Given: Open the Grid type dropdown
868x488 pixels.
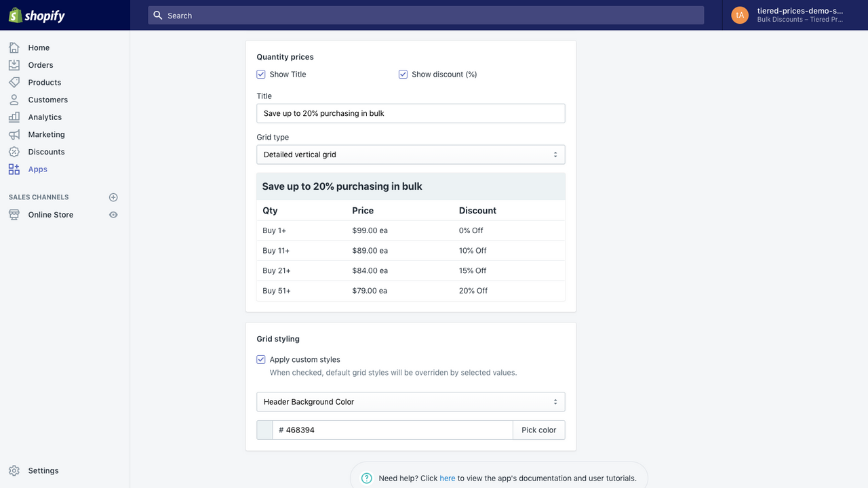Looking at the screenshot, I should [x=410, y=155].
